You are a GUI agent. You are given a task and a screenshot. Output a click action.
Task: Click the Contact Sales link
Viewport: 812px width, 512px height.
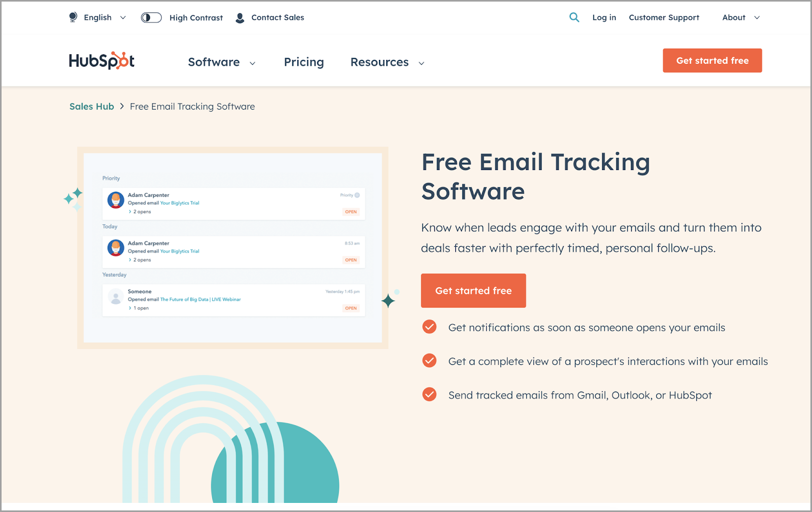[278, 17]
